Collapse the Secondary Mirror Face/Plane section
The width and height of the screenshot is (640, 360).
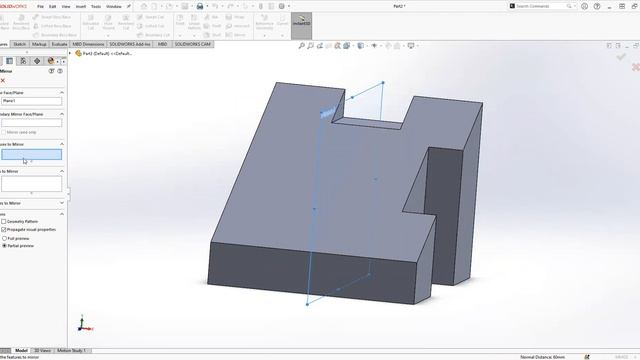(62, 114)
